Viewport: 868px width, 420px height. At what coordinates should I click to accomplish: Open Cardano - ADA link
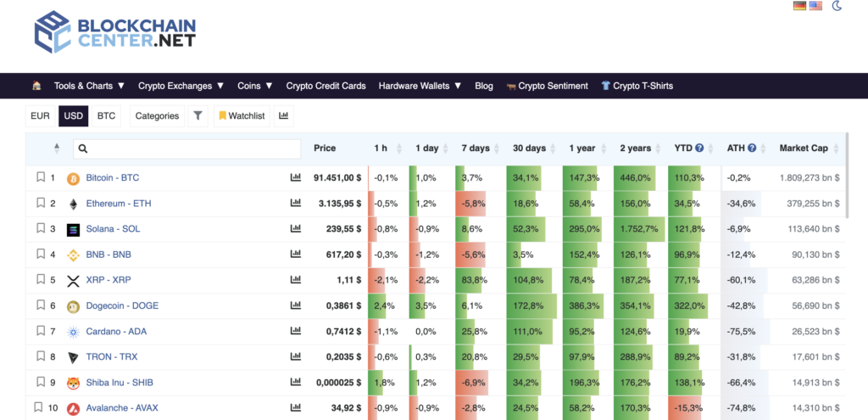coord(116,332)
